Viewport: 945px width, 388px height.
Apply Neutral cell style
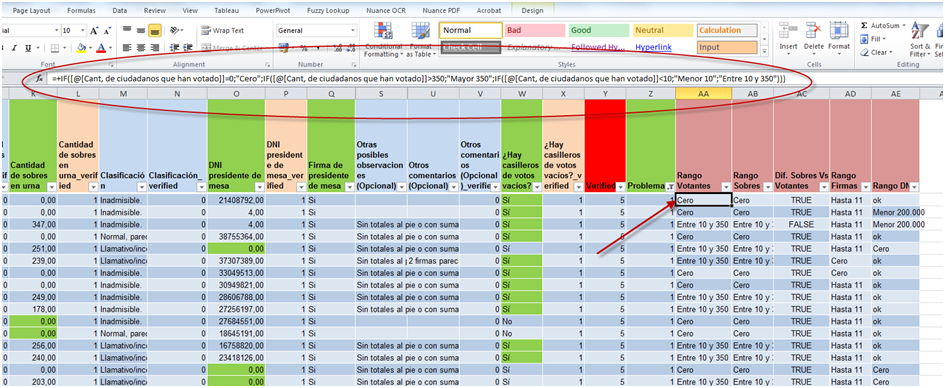tap(662, 30)
